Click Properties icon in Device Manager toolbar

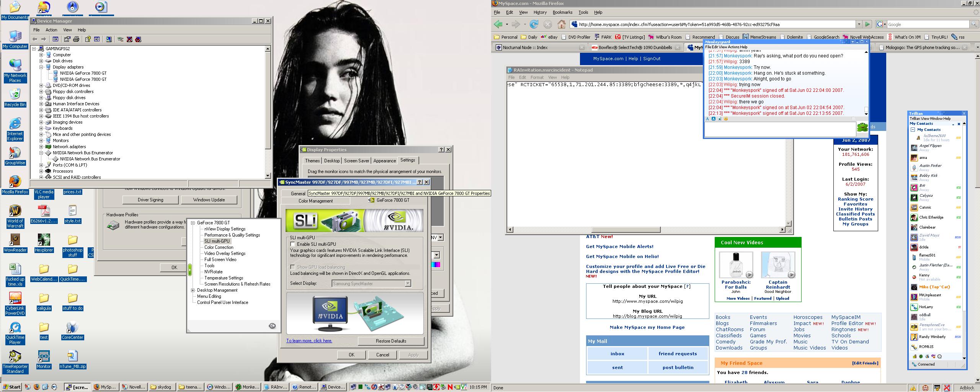coord(67,39)
